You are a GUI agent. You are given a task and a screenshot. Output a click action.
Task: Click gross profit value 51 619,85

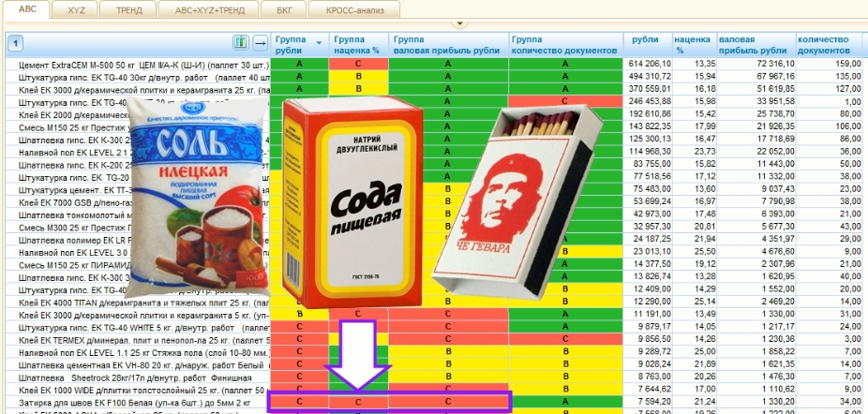coord(776,89)
